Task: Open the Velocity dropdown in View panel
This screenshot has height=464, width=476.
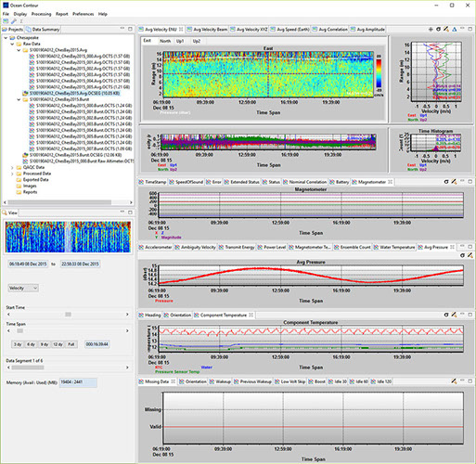Action: pyautogui.click(x=23, y=288)
